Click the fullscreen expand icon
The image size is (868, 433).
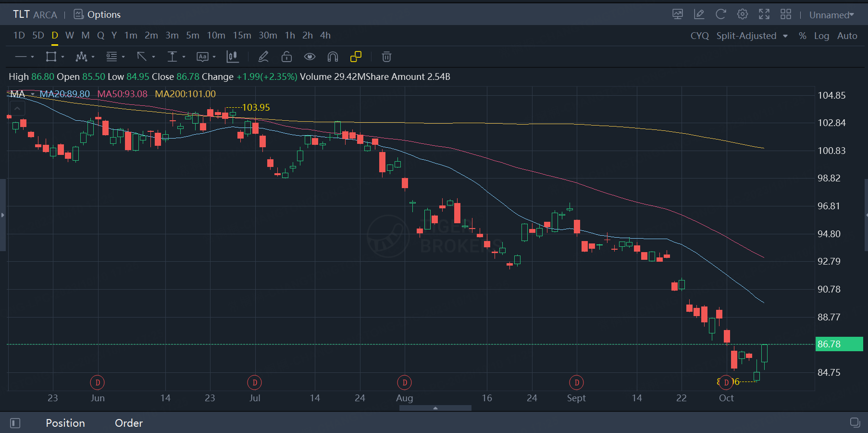[x=764, y=14]
